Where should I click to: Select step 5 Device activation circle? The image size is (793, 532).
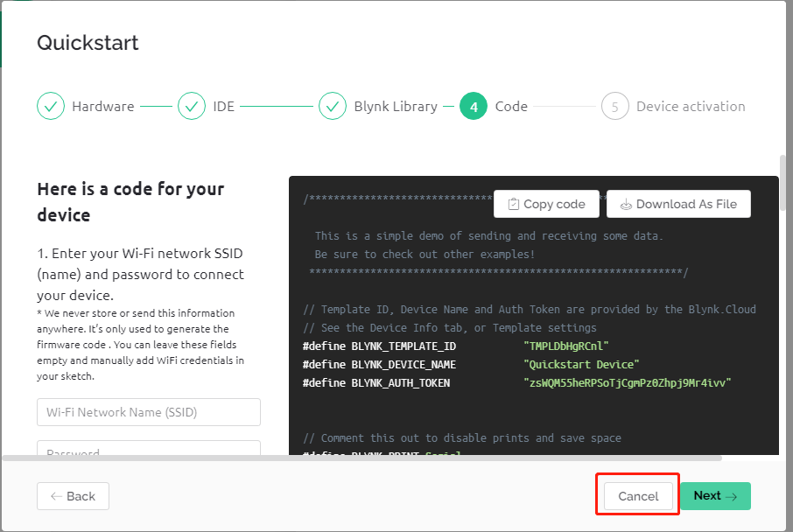[x=615, y=106]
